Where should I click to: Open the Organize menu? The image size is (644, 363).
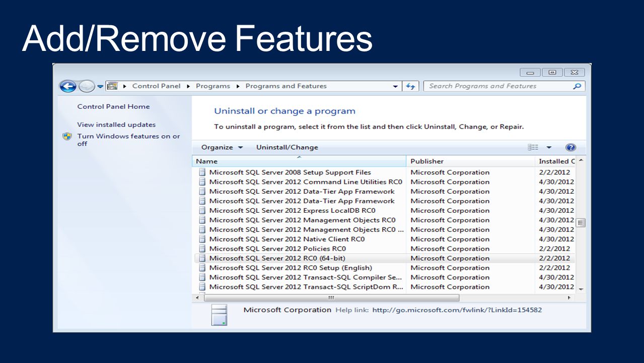222,147
